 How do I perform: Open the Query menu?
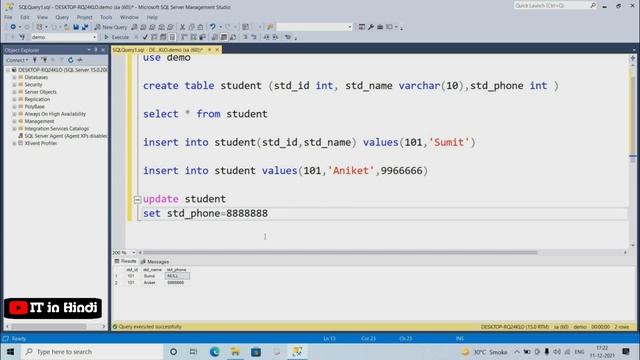(x=62, y=17)
